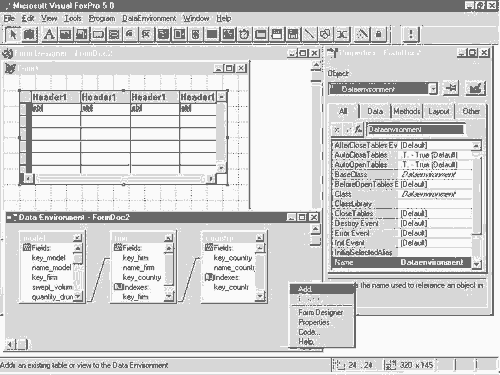Toggle the push pin in Properties window

(x=451, y=89)
